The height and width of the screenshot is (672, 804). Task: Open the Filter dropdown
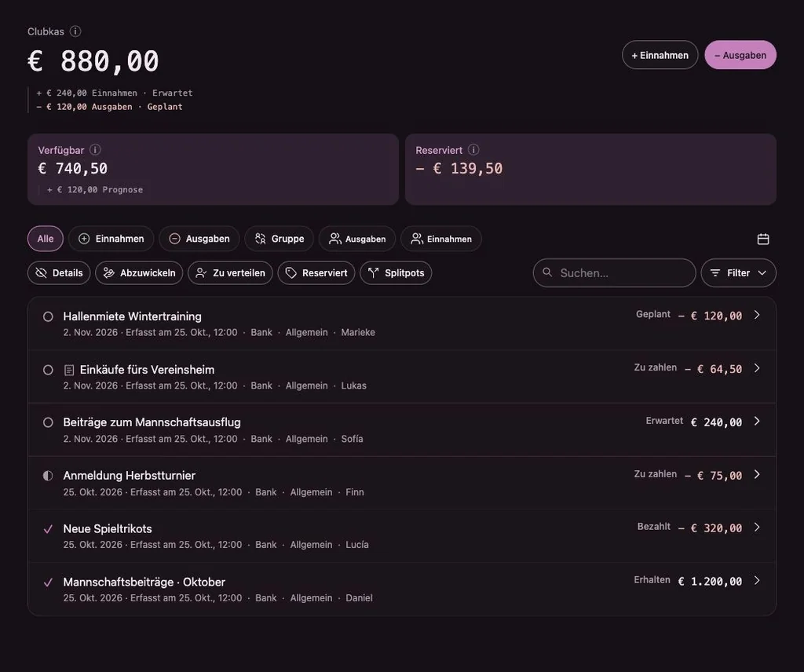pos(738,272)
